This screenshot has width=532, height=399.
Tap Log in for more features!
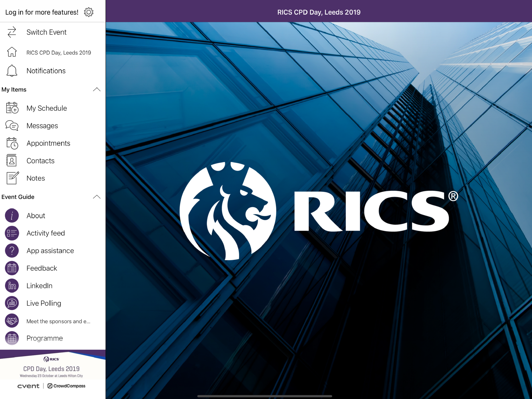(42, 12)
